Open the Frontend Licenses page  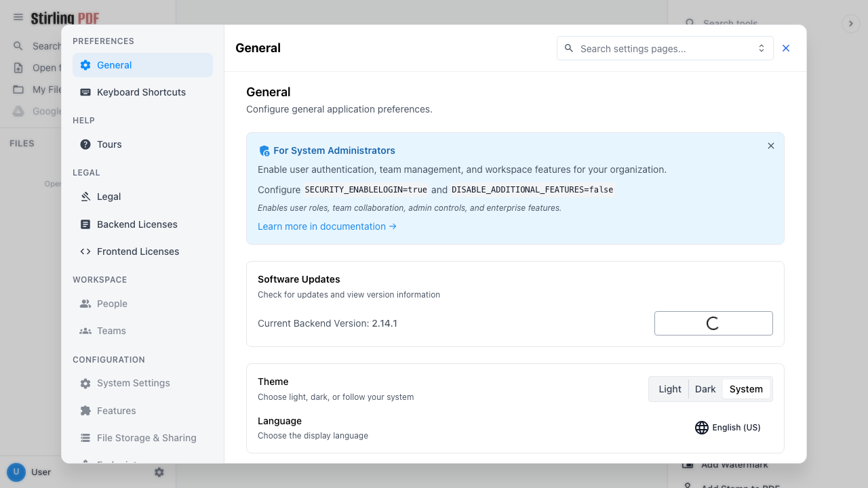[x=143, y=251]
